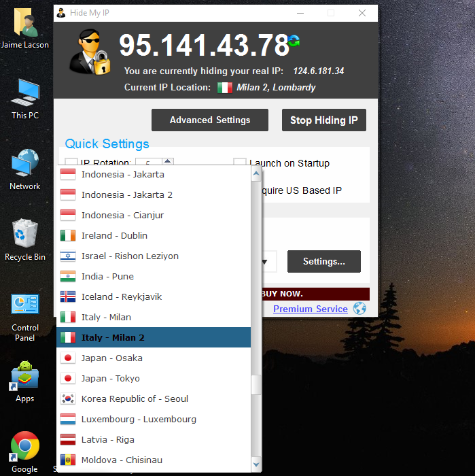Choose Indonesia - Jakarta from the list
This screenshot has width=475, height=476.
(154, 175)
